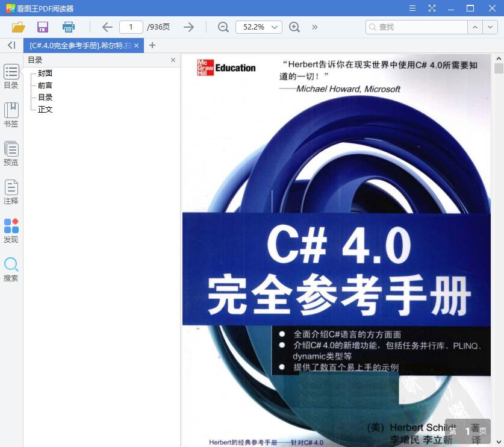Click the vertical scrollbar thumb

499,69
